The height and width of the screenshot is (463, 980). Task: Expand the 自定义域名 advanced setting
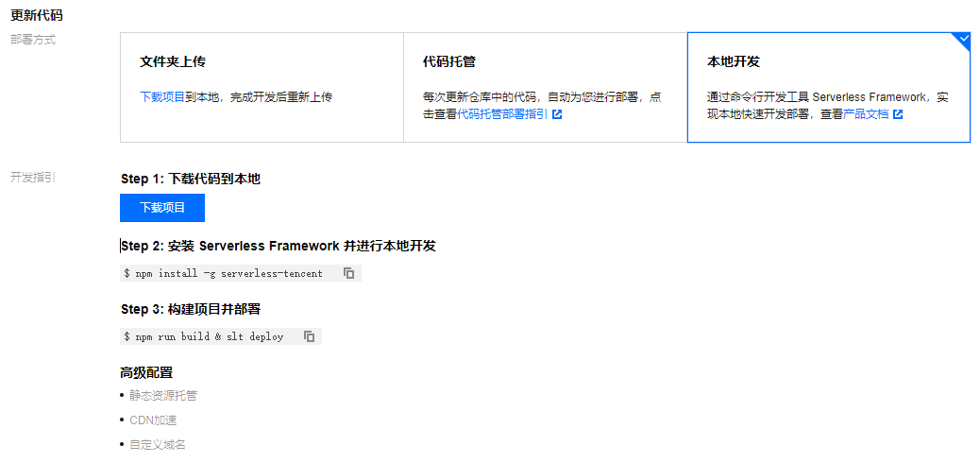[x=157, y=445]
